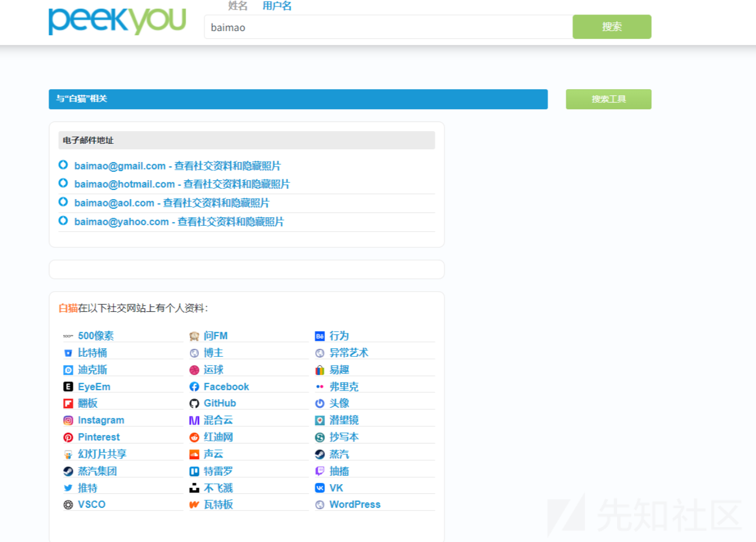The image size is (756, 542).
Task: Click the GitHub octocat icon
Action: [x=194, y=403]
